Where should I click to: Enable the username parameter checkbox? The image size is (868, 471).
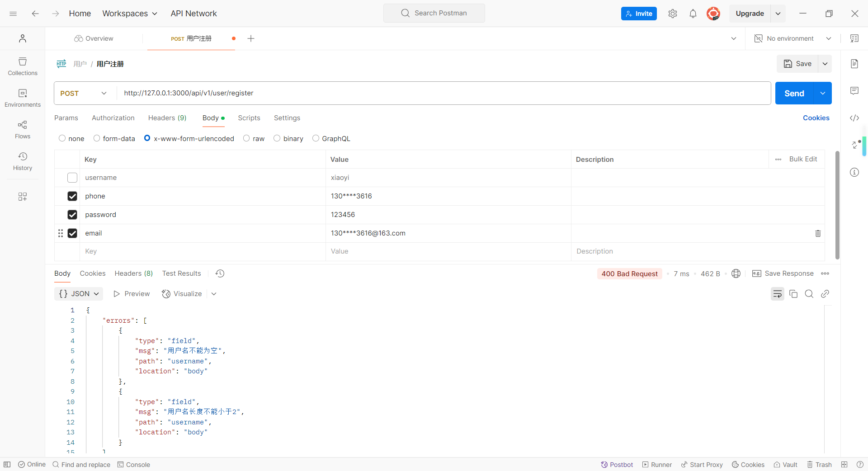click(72, 178)
